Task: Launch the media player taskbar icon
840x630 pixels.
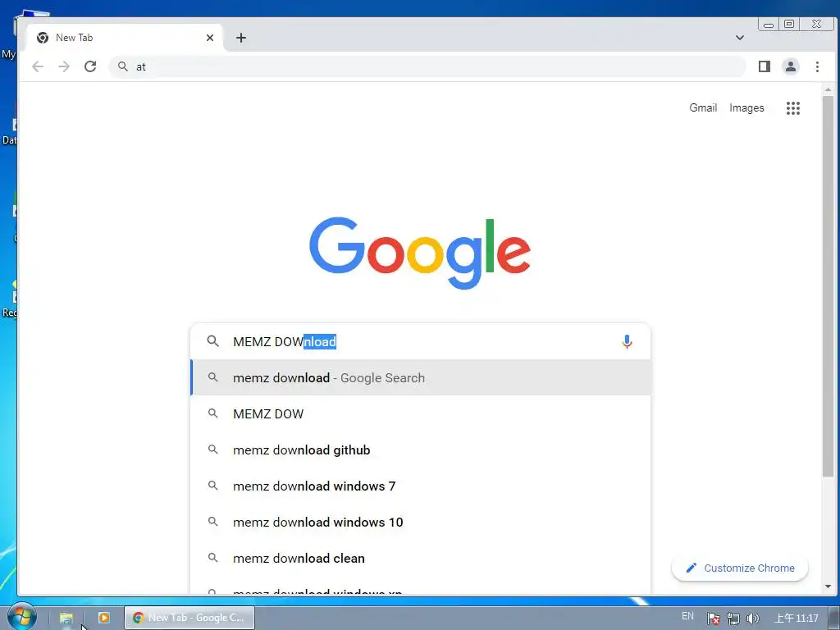Action: [104, 618]
